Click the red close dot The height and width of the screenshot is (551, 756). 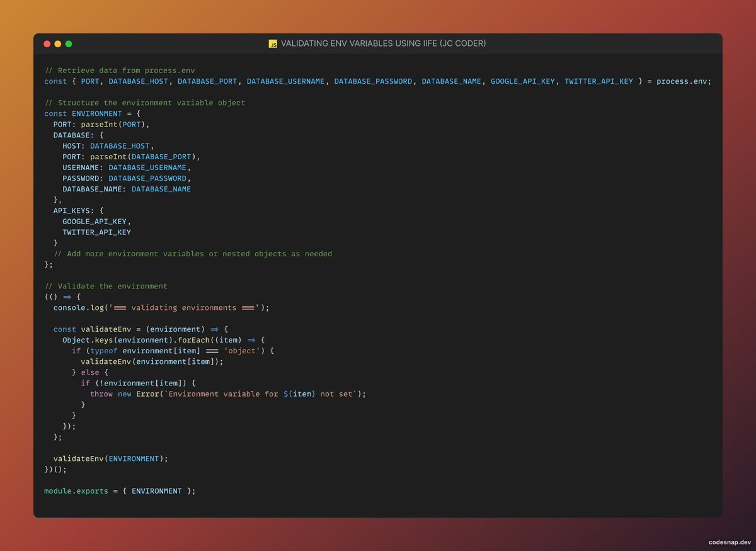click(47, 44)
